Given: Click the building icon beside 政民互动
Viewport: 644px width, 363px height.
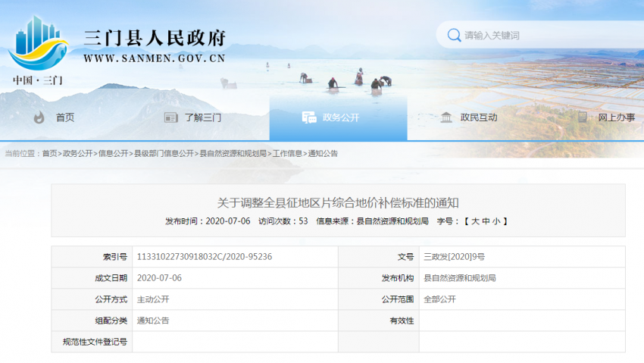Looking at the screenshot, I should tap(446, 117).
